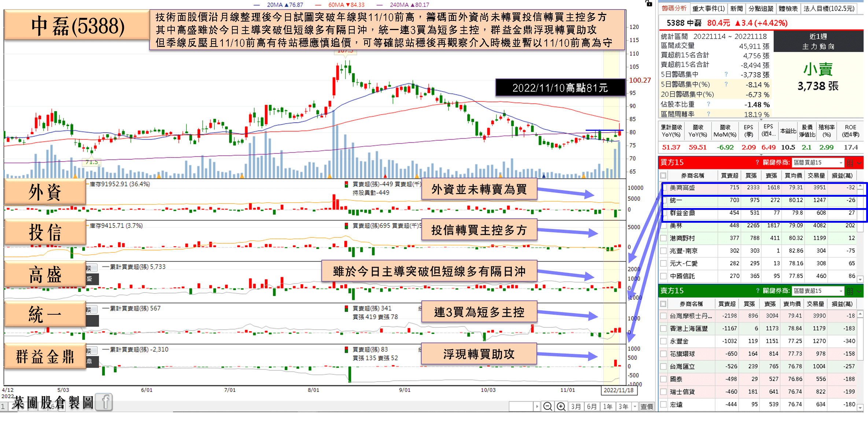Sort buy table by 買賣超 column header

(729, 175)
